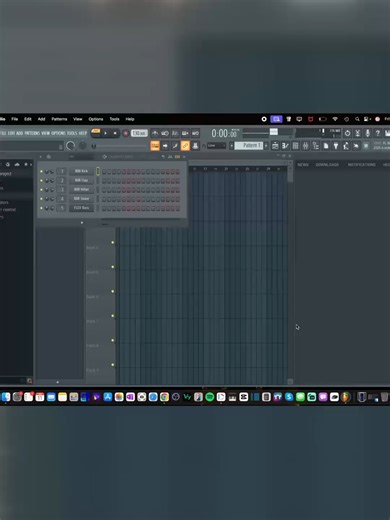The width and height of the screenshot is (390, 520).
Task: Click the tempo BPM display
Action: point(139,133)
